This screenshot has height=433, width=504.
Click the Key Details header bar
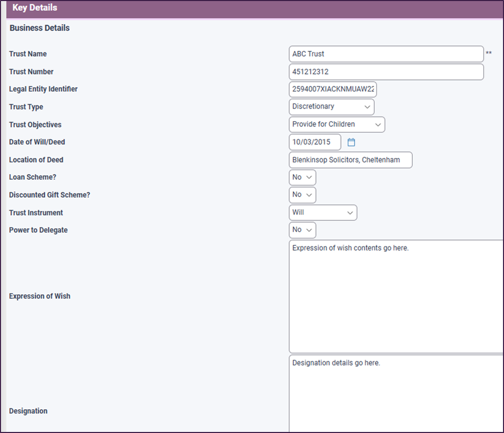tap(252, 9)
